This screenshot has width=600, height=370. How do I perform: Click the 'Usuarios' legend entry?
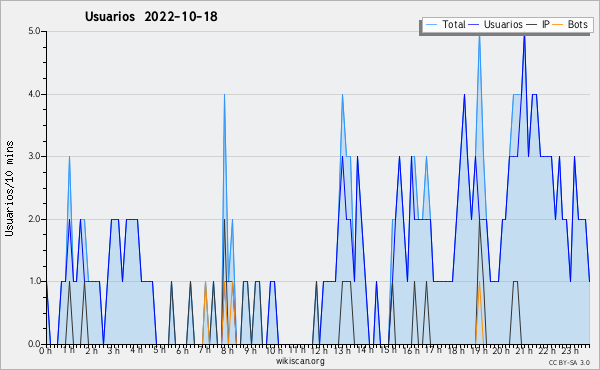496,24
